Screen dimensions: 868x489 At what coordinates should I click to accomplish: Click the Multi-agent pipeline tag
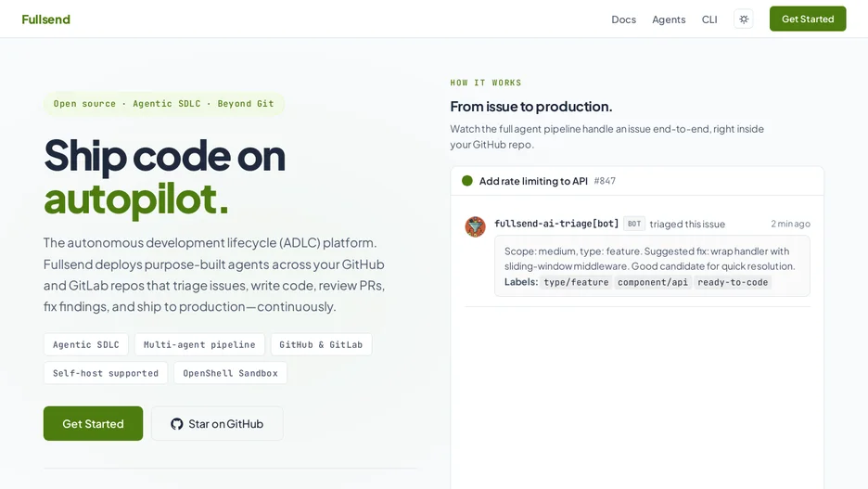point(199,344)
